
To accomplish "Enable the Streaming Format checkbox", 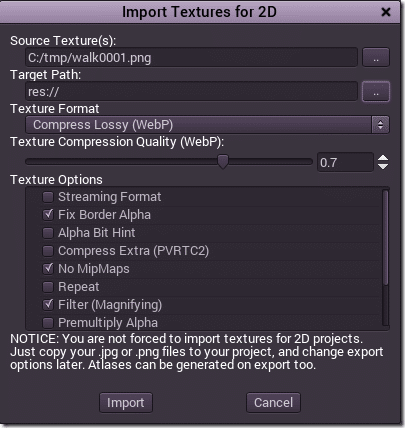I will [48, 197].
